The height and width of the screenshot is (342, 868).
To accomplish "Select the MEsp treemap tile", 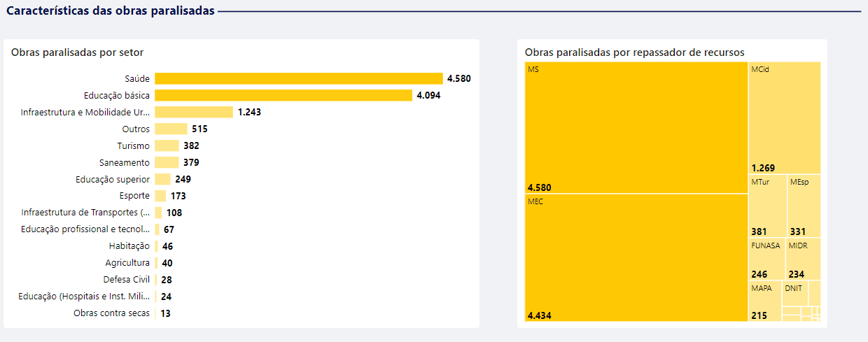I will coord(804,206).
